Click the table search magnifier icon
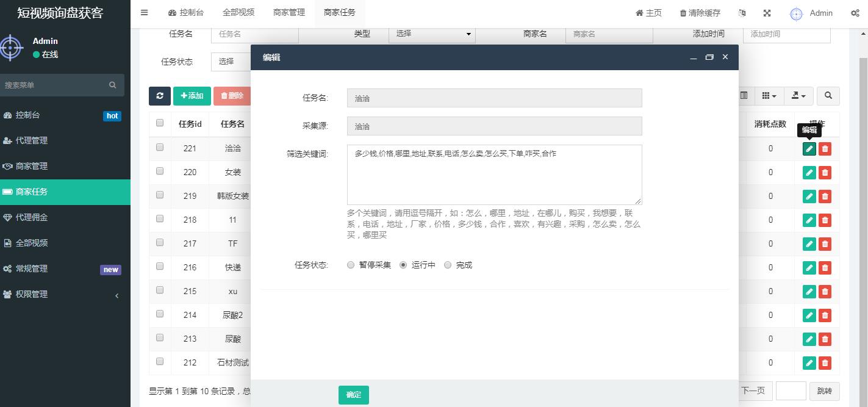The width and height of the screenshot is (868, 407). click(828, 96)
